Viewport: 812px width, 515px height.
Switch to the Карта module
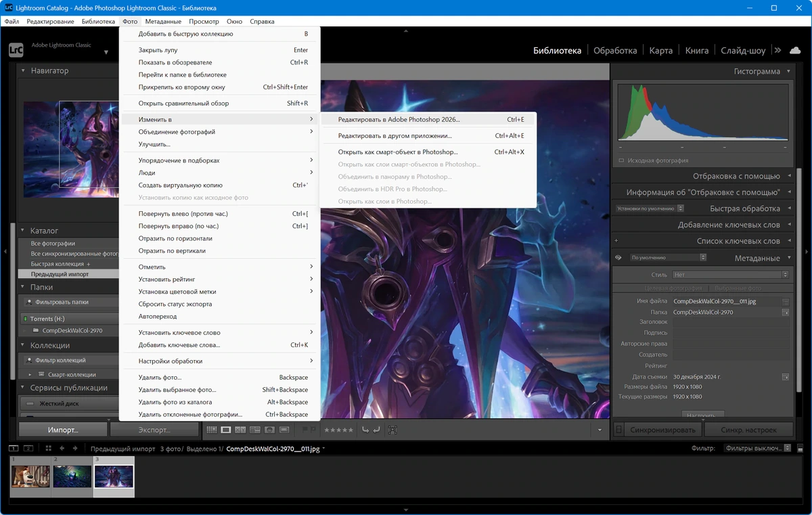(x=661, y=50)
